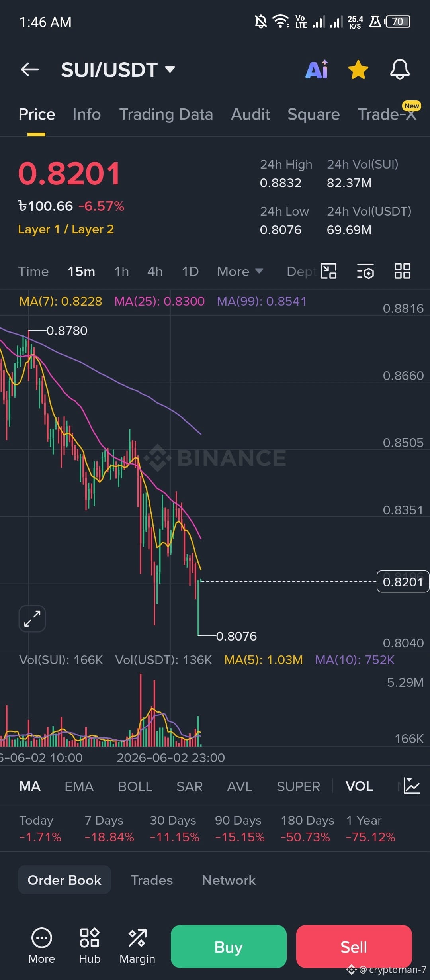Tap the 0.8780 high marker on chart
The width and height of the screenshot is (430, 980).
pos(67,331)
